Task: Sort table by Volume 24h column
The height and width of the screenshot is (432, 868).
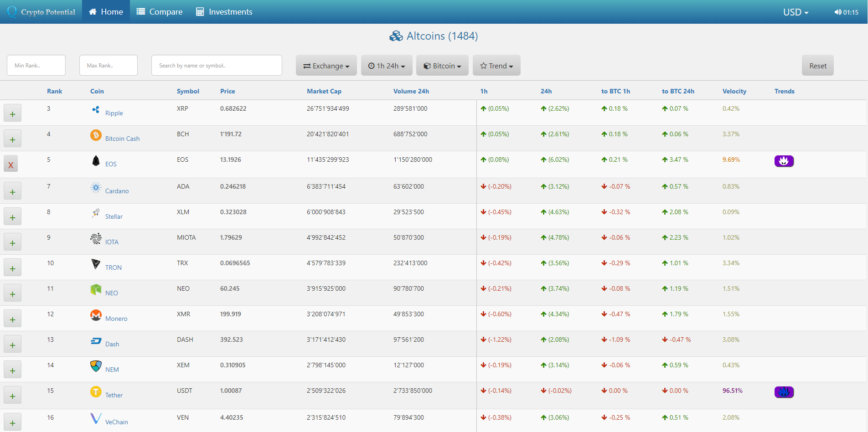Action: click(x=411, y=91)
